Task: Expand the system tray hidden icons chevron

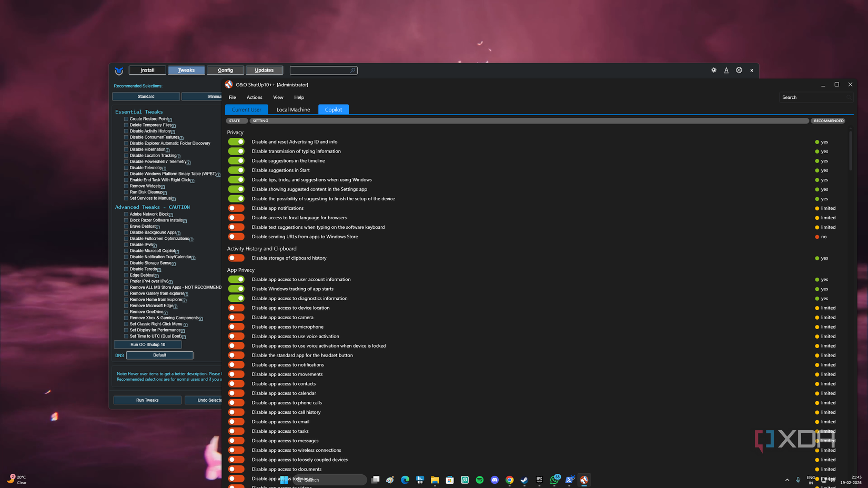Action: coord(787,480)
